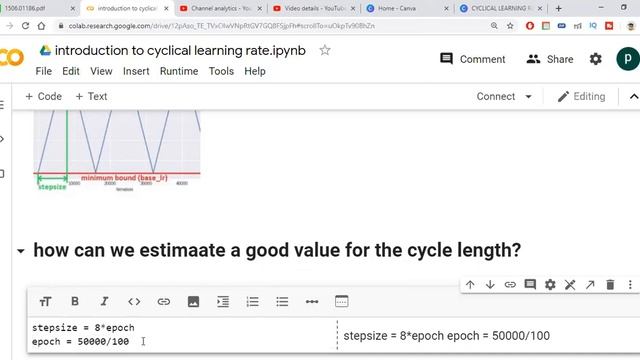The width and height of the screenshot is (640, 360).
Task: Insert a link from text cell toolbar
Action: (164, 302)
